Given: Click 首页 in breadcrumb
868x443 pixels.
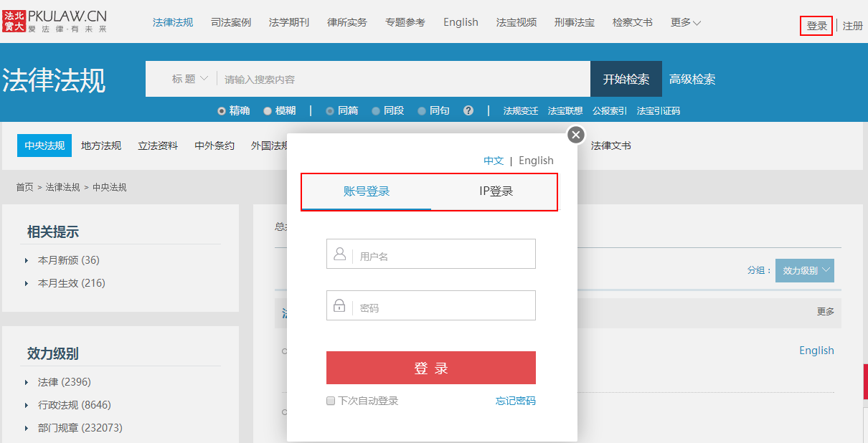Looking at the screenshot, I should click(x=25, y=187).
